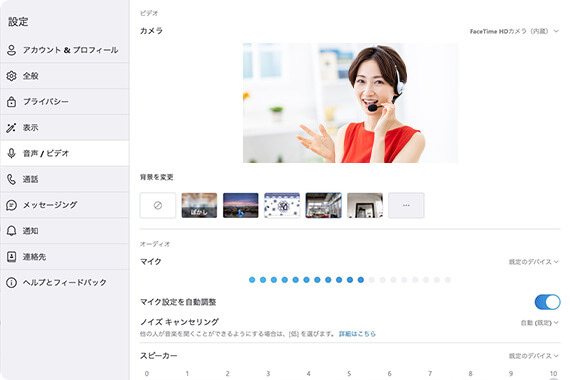Toggle マイク設定を自動調整 switch
Image resolution: width=570 pixels, height=380 pixels.
coord(547,302)
